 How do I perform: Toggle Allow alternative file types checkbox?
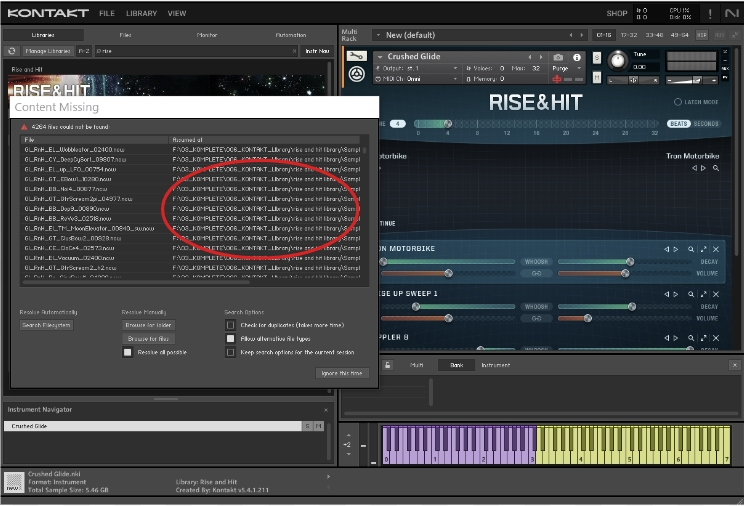[x=230, y=338]
